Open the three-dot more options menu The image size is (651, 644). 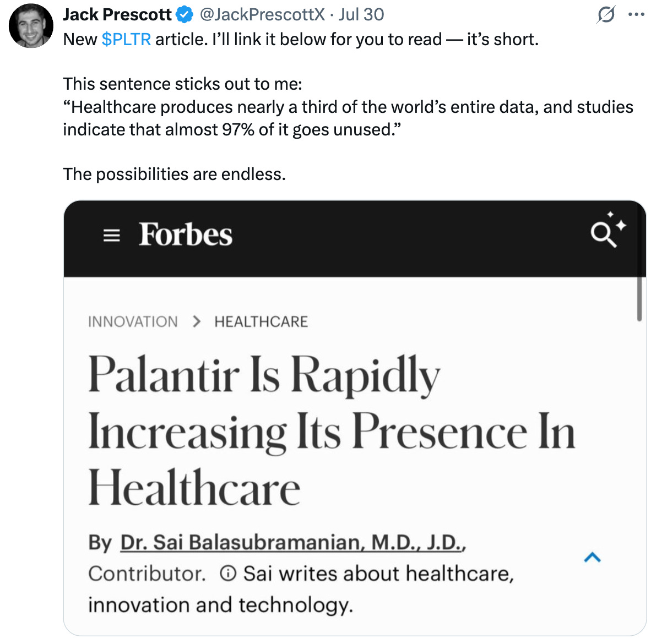(636, 14)
